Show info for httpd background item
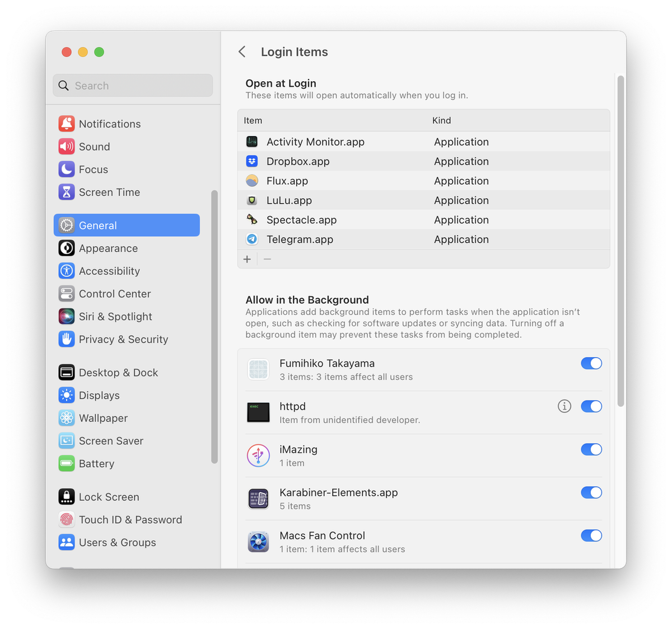This screenshot has height=629, width=672. click(564, 406)
